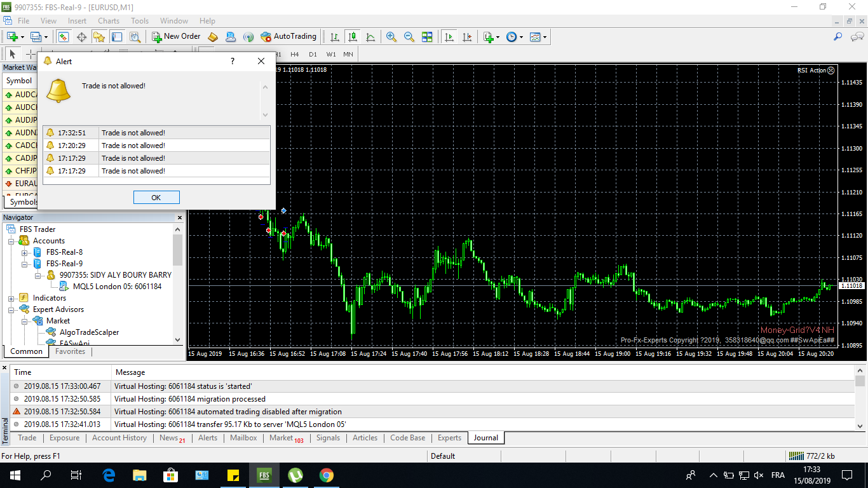The width and height of the screenshot is (868, 488).
Task: Select the D1 timeframe
Action: coord(313,55)
